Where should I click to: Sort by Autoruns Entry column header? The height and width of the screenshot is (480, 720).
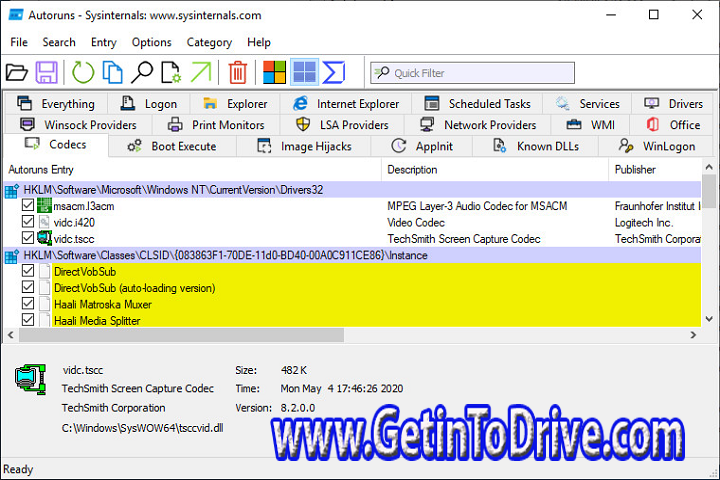tap(192, 169)
